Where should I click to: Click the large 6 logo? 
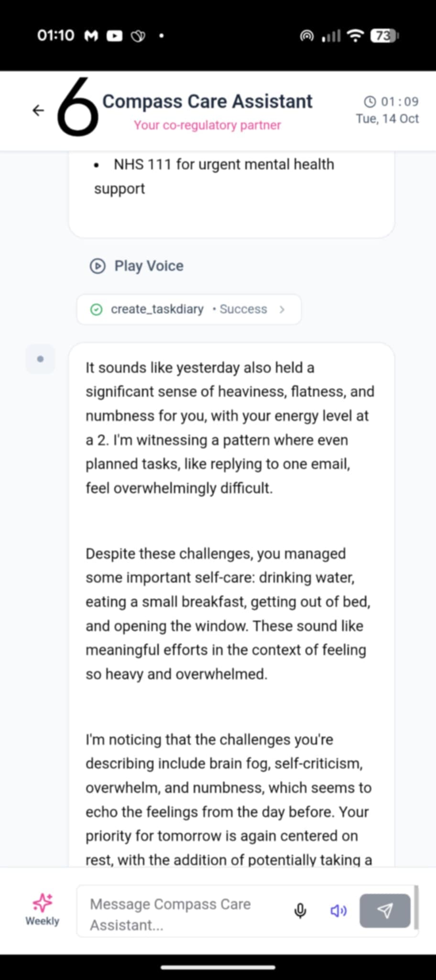tap(76, 106)
